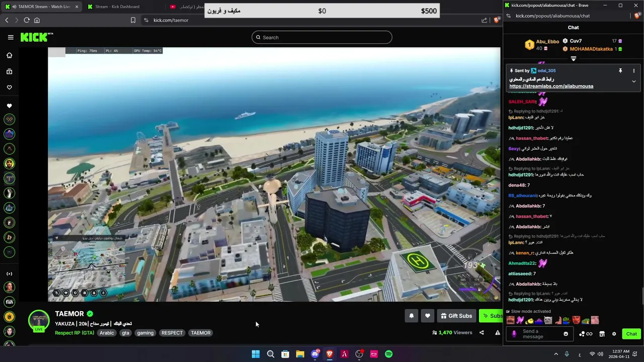Click purple microphone icon in chat input
The width and height of the screenshot is (644, 362).
click(514, 334)
